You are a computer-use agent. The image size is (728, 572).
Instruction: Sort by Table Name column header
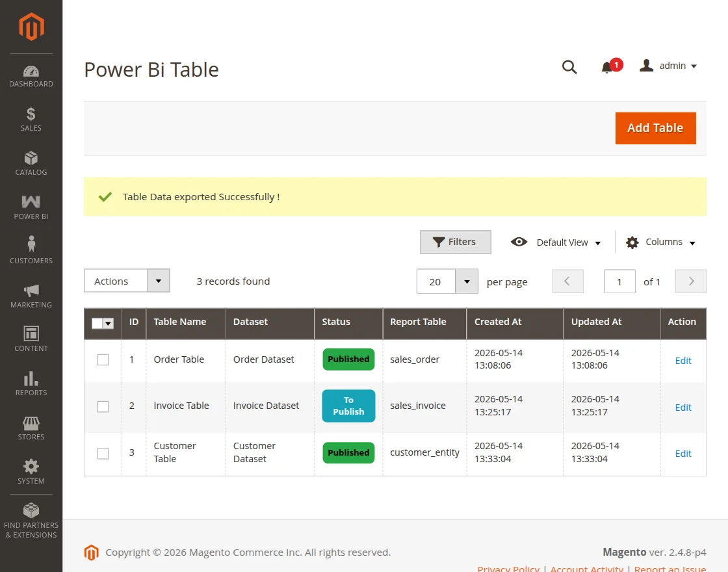pos(186,322)
